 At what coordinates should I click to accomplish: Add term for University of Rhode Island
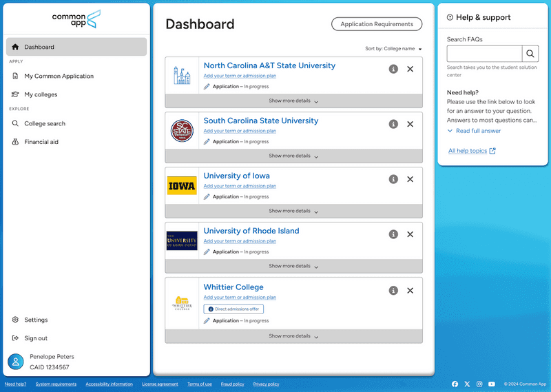(240, 241)
